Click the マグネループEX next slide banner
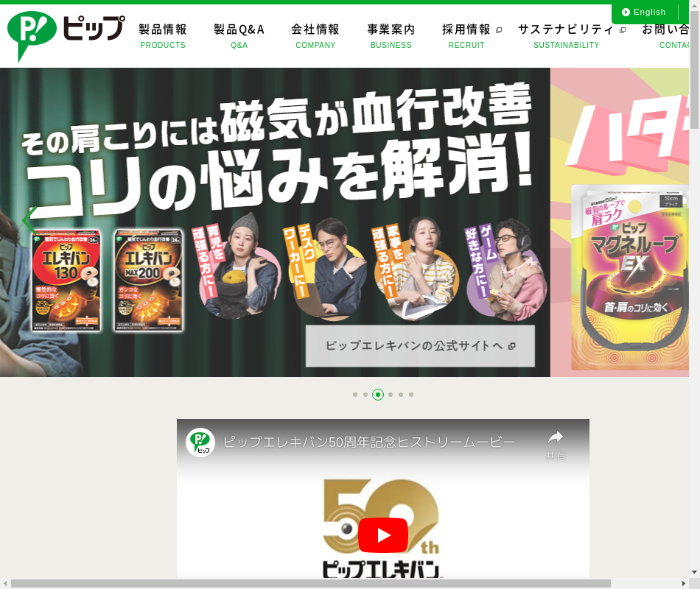700x589 pixels. click(620, 222)
